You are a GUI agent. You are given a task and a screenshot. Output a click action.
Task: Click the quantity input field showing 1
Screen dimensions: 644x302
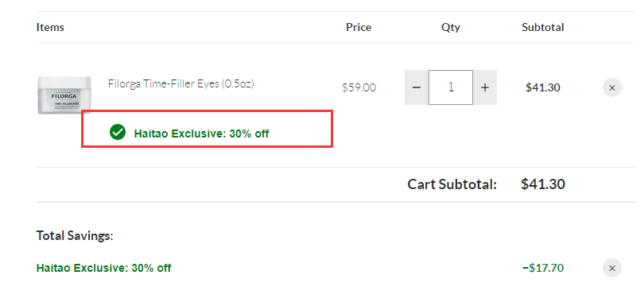pos(451,87)
